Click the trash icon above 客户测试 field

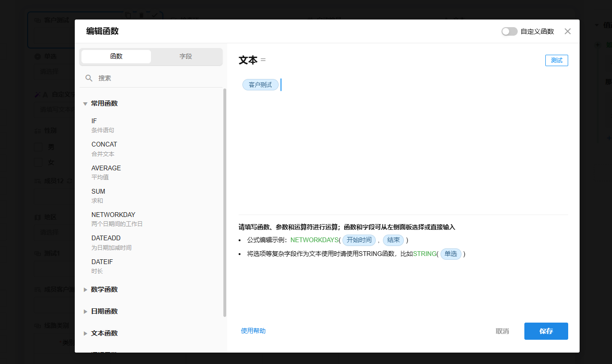pyautogui.click(x=141, y=15)
